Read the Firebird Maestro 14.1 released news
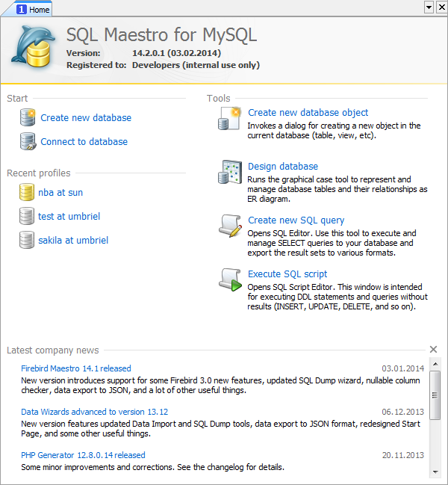This screenshot has width=448, height=485. (75, 368)
